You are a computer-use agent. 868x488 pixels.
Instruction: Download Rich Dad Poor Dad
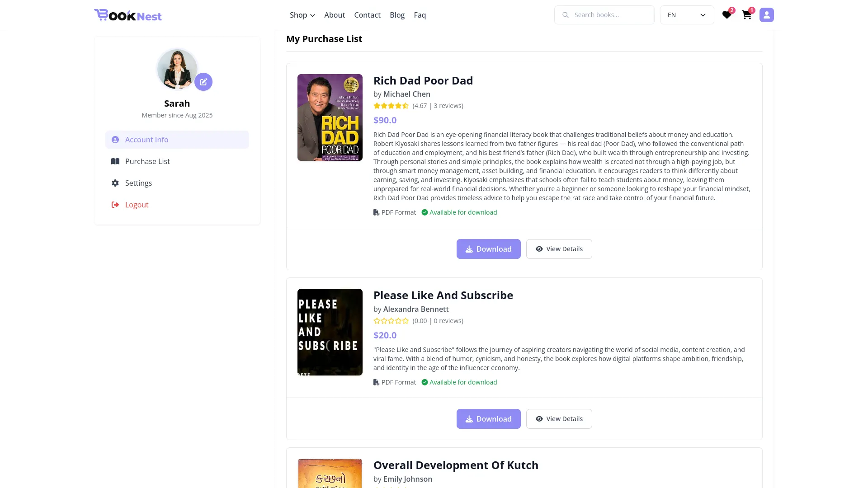coord(488,249)
